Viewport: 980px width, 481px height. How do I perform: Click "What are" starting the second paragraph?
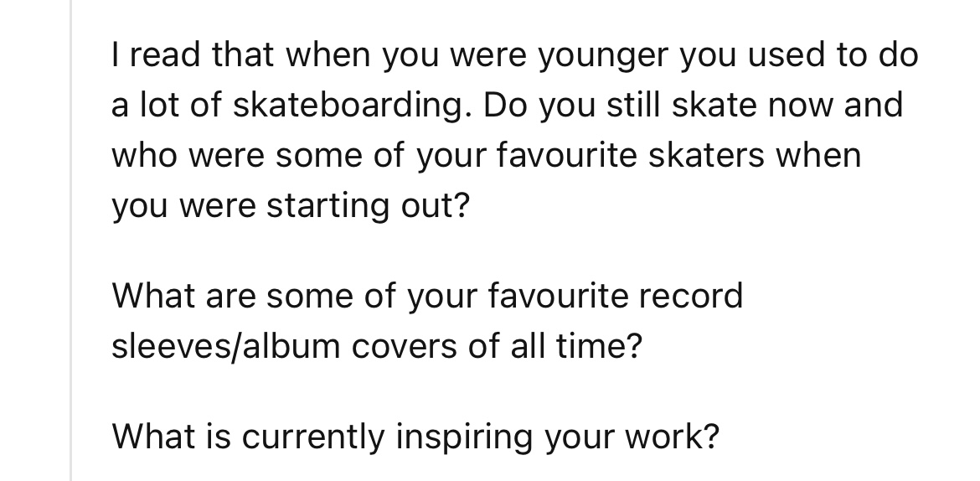[x=183, y=295]
